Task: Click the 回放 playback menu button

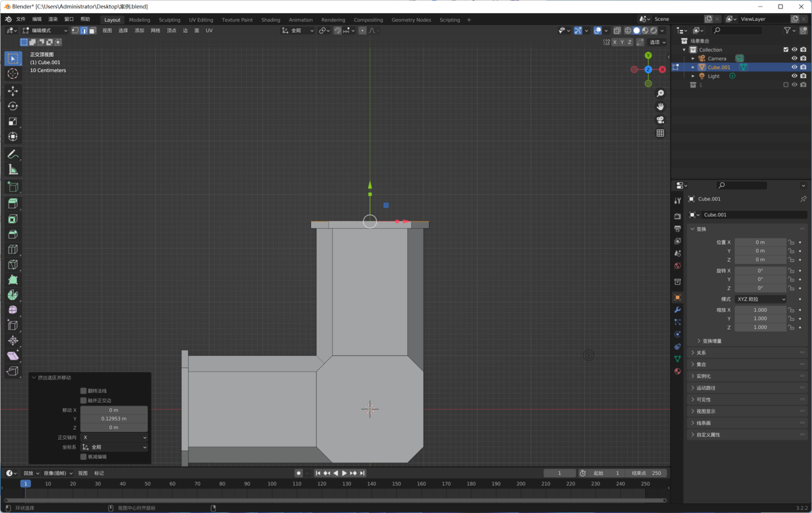Action: tap(31, 473)
